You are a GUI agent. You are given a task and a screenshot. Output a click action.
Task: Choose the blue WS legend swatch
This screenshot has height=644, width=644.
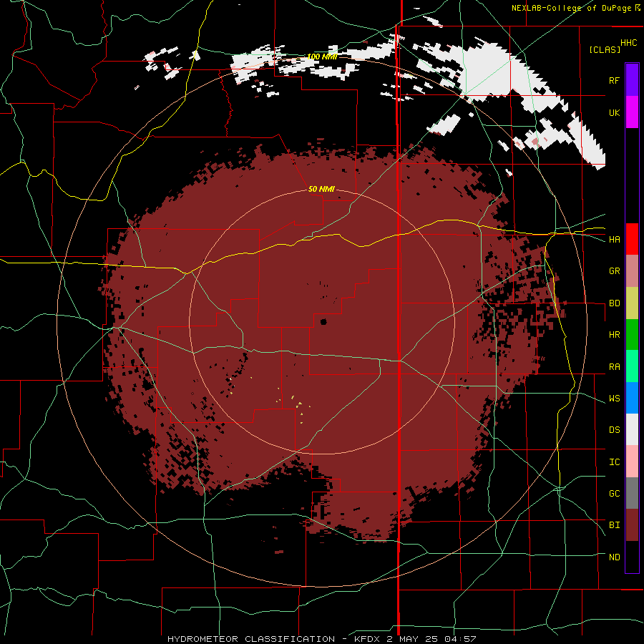click(x=632, y=398)
